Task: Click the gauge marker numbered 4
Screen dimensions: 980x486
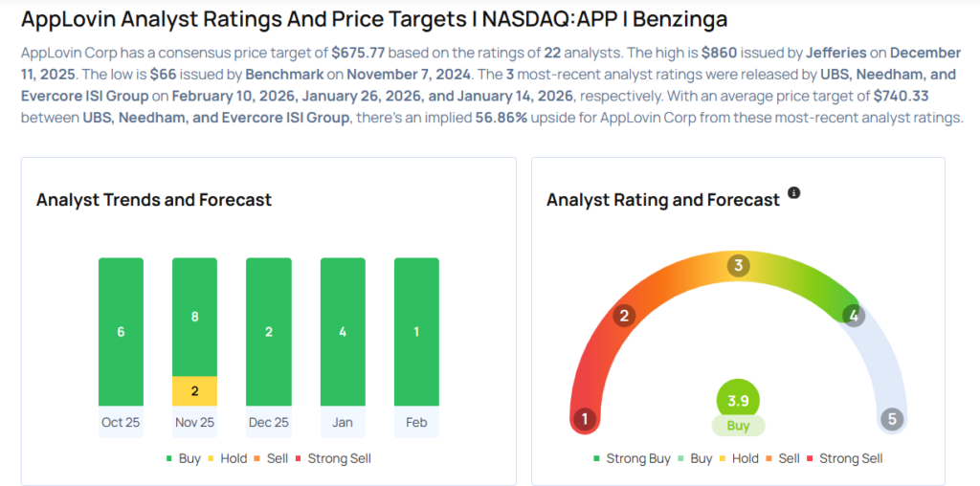Action: (x=853, y=315)
